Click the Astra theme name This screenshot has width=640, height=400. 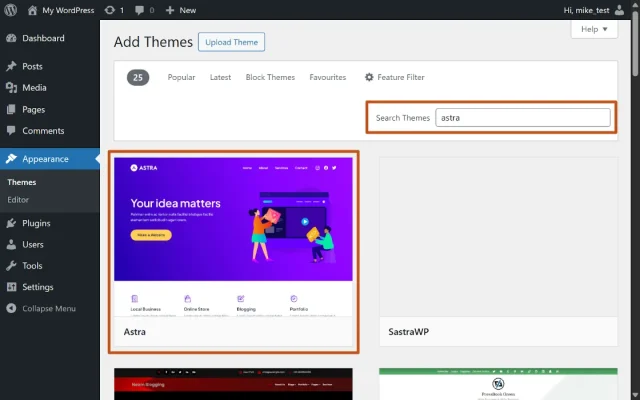pyautogui.click(x=135, y=331)
